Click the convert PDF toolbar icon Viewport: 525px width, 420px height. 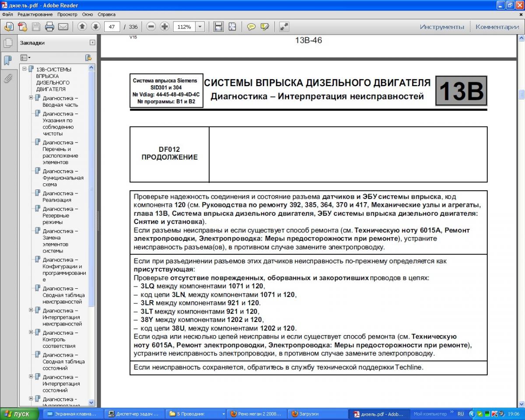(x=22, y=27)
